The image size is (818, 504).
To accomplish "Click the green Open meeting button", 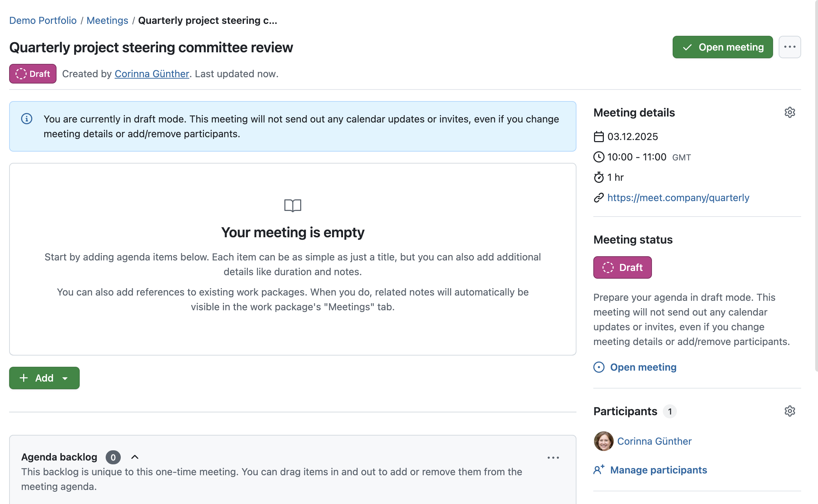I will click(x=722, y=47).
